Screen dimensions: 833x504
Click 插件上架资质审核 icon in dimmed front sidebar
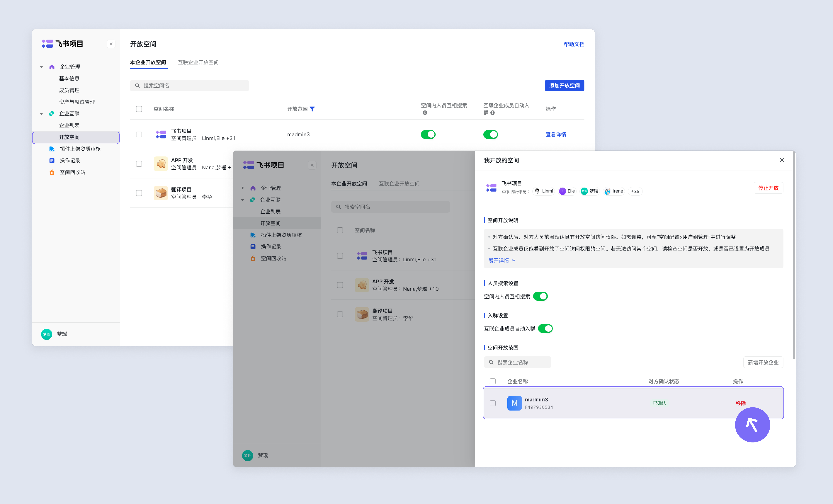tap(253, 235)
